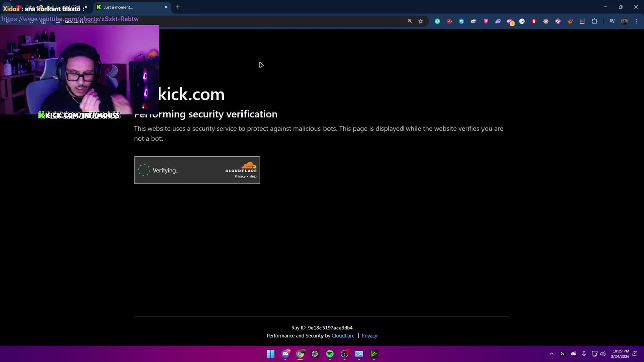Open the zoom magnifier in address bar
Image resolution: width=644 pixels, height=362 pixels.
point(410,21)
